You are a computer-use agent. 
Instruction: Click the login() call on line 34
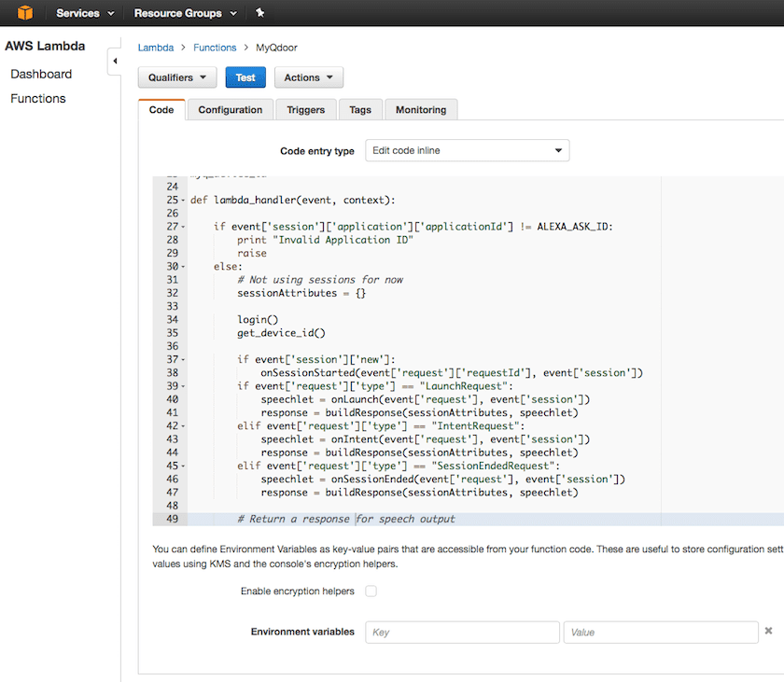(x=258, y=320)
